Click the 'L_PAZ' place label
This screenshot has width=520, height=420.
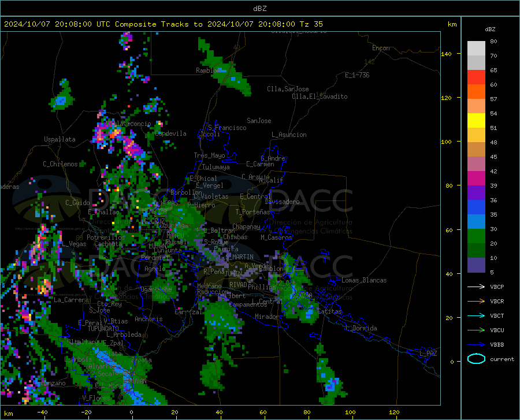pyautogui.click(x=428, y=354)
